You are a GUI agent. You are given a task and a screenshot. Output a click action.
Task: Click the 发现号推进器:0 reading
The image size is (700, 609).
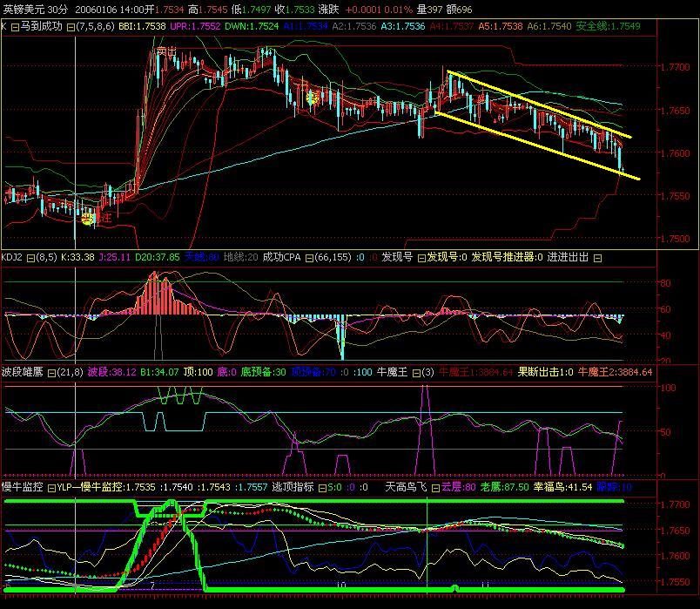(507, 257)
